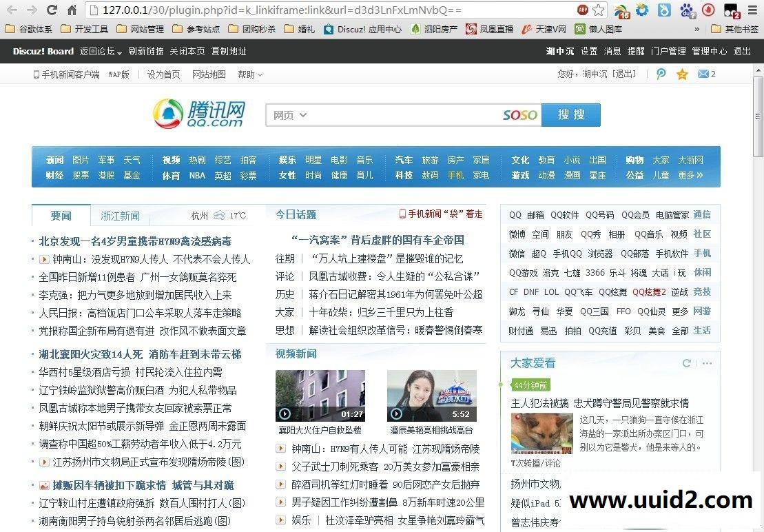Switch to the 浙江新闻 tab
The width and height of the screenshot is (764, 532).
[x=120, y=215]
